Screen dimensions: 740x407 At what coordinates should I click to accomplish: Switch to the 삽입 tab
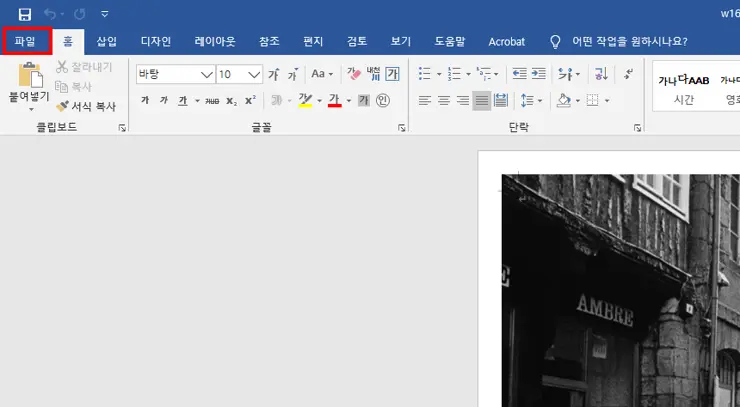pos(107,42)
